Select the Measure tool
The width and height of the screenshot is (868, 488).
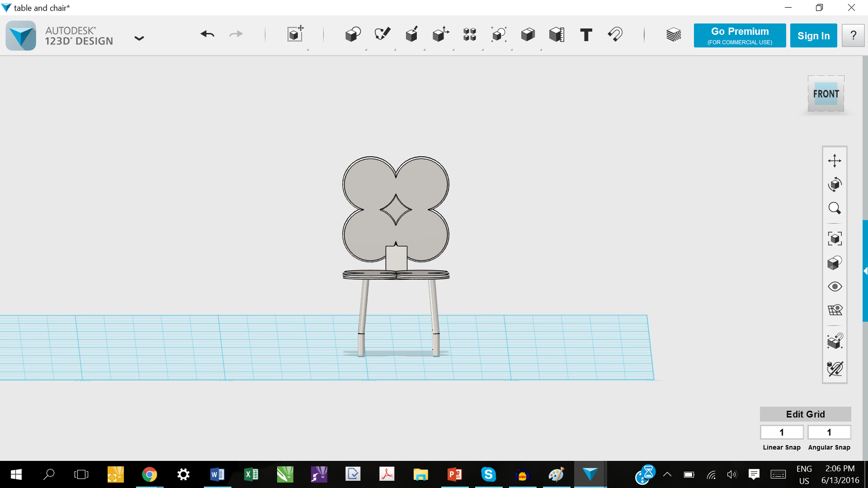pos(557,34)
